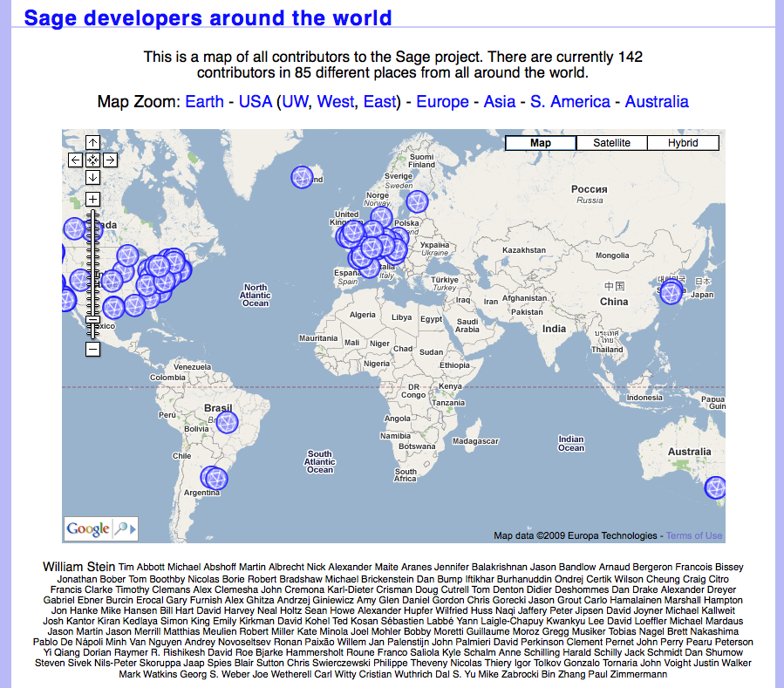This screenshot has width=784, height=688.
Task: Click the marker over Spain
Action: 370,268
